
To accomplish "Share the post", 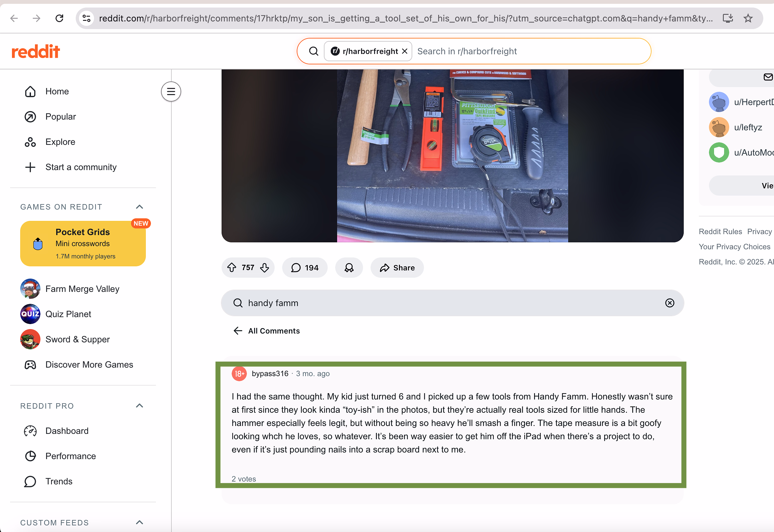I will click(397, 268).
